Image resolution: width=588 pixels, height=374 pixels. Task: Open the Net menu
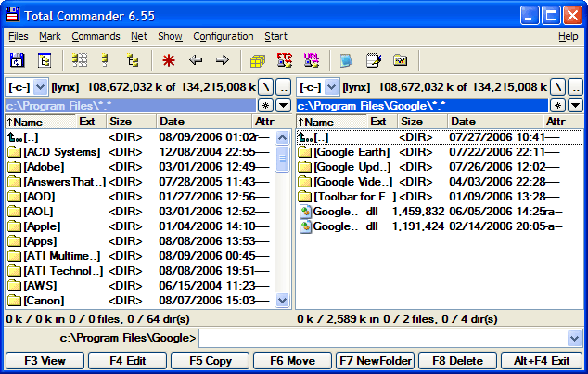pyautogui.click(x=139, y=36)
